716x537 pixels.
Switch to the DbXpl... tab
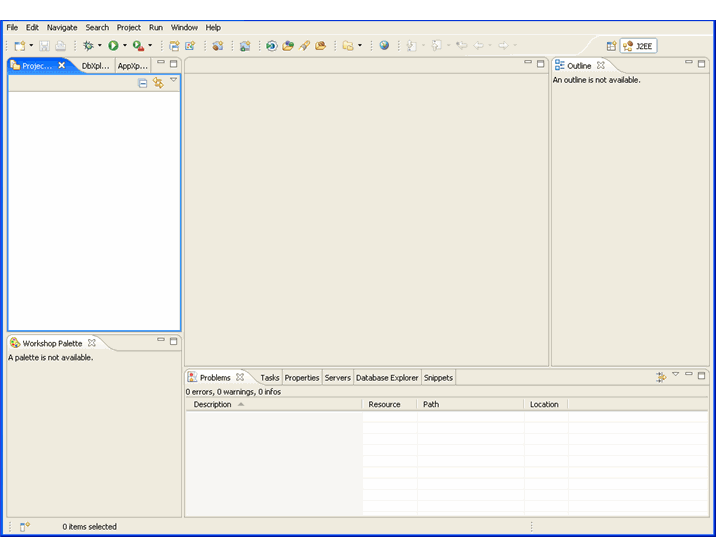(x=96, y=66)
